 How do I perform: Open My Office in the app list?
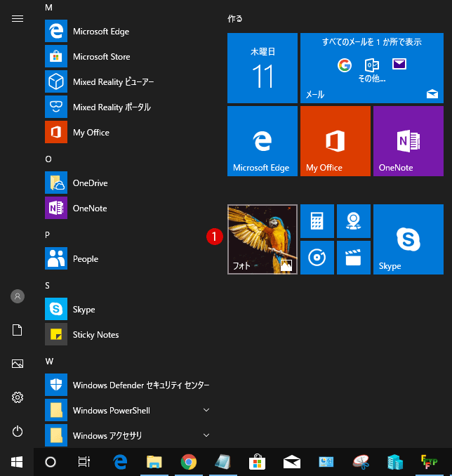(128, 132)
